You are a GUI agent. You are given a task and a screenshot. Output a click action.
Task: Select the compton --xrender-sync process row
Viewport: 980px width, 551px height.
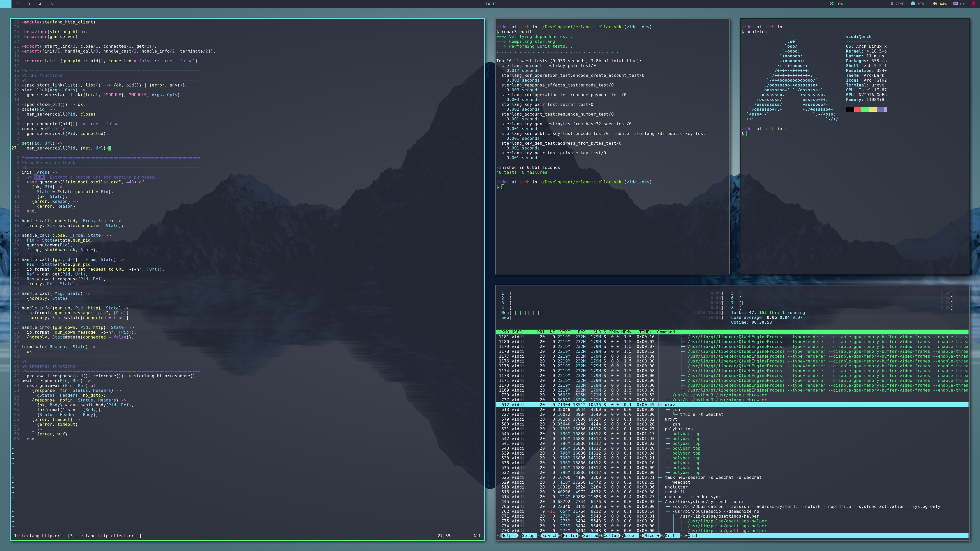pos(732,497)
